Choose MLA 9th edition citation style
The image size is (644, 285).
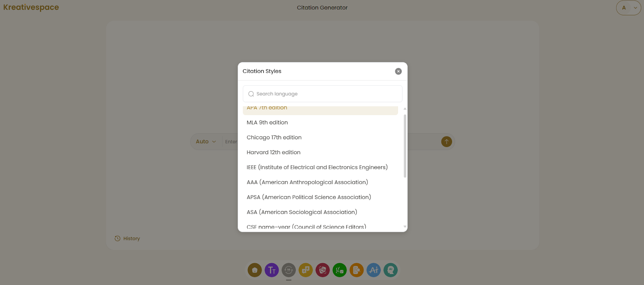267,122
